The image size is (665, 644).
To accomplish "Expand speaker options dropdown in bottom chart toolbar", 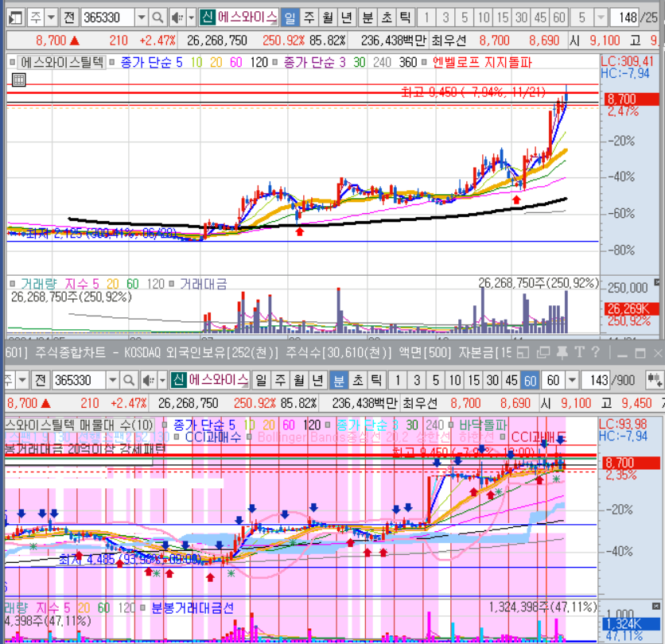I will (x=162, y=380).
